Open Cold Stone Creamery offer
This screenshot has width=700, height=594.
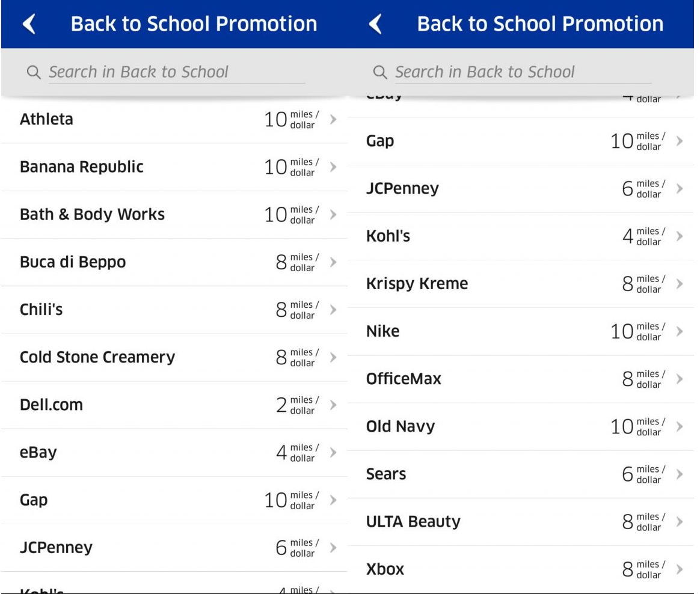point(97,357)
